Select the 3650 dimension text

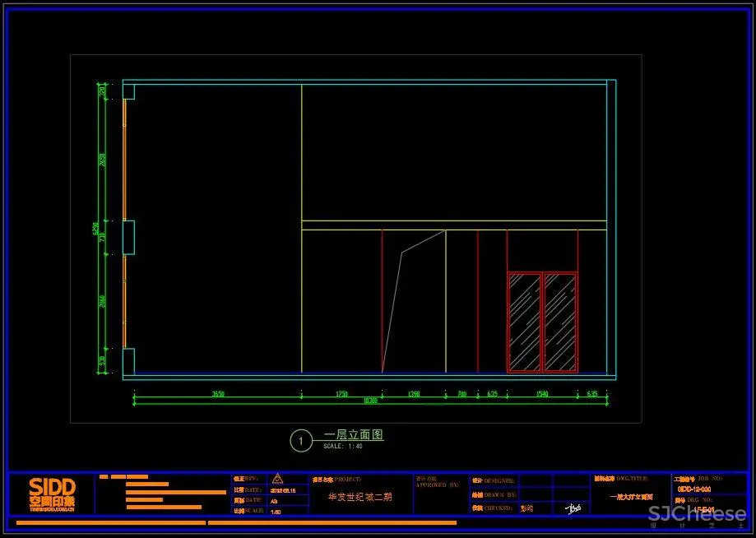point(218,395)
